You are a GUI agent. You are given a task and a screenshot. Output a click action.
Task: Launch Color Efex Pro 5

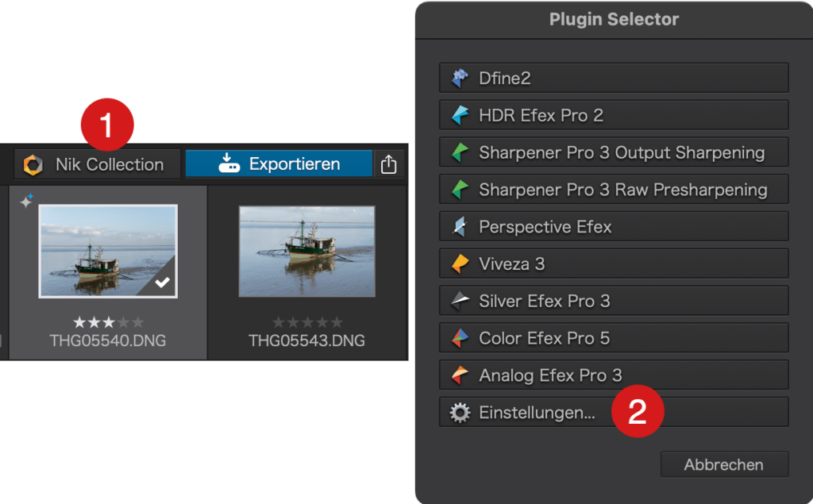(613, 338)
